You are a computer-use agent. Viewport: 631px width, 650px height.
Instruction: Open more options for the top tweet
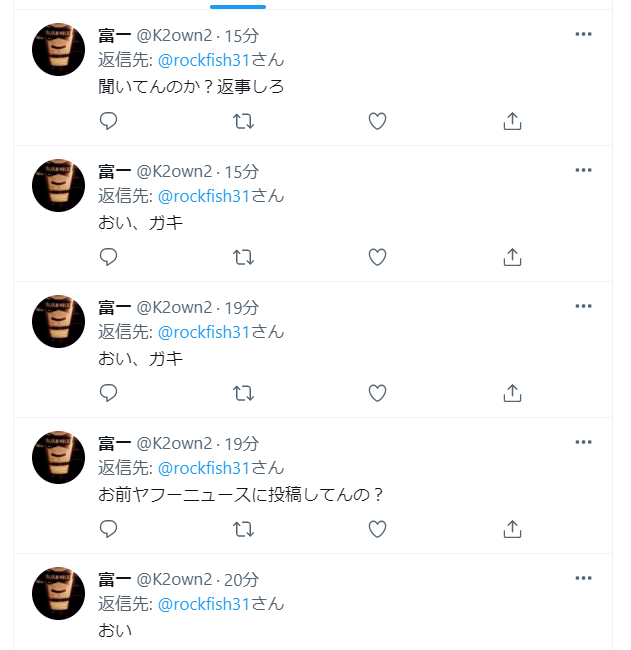[x=583, y=34]
